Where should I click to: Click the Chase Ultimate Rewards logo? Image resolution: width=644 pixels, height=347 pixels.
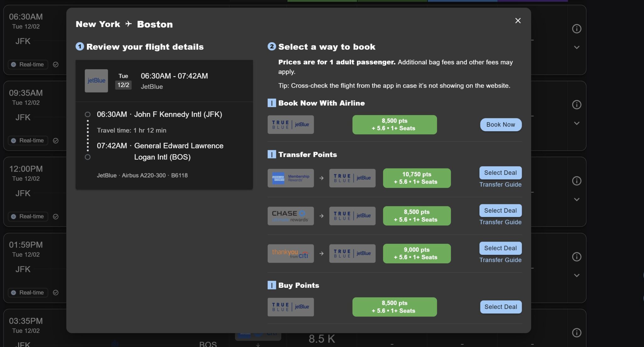[x=291, y=216]
